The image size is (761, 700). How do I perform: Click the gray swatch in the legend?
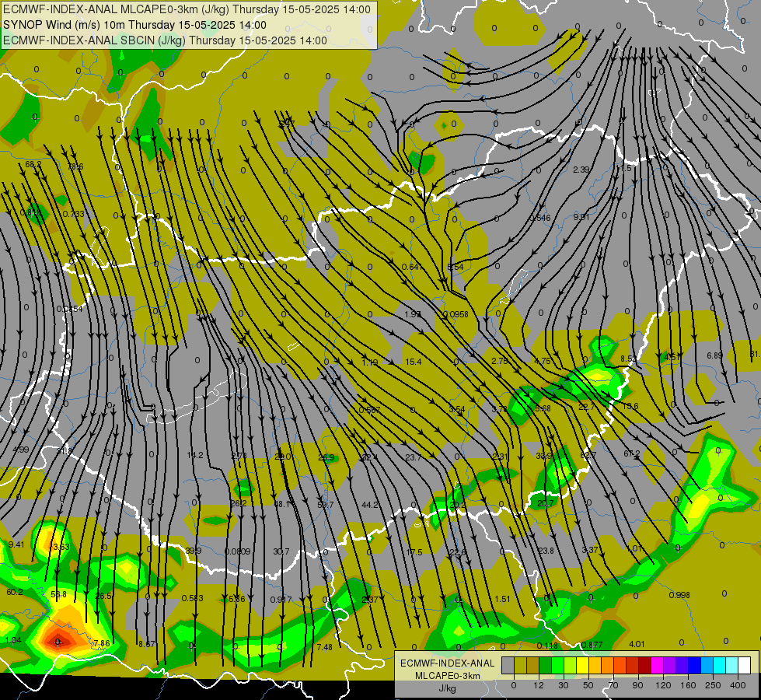tap(508, 665)
